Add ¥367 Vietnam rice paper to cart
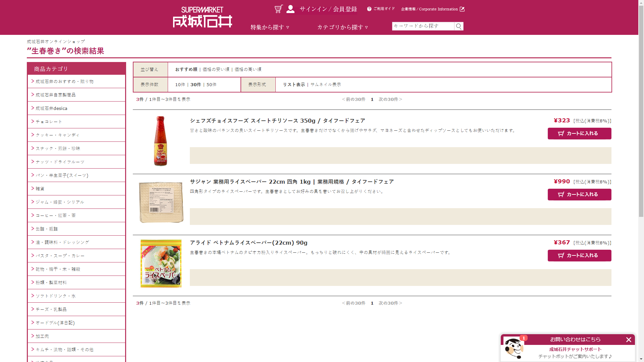 click(x=579, y=255)
